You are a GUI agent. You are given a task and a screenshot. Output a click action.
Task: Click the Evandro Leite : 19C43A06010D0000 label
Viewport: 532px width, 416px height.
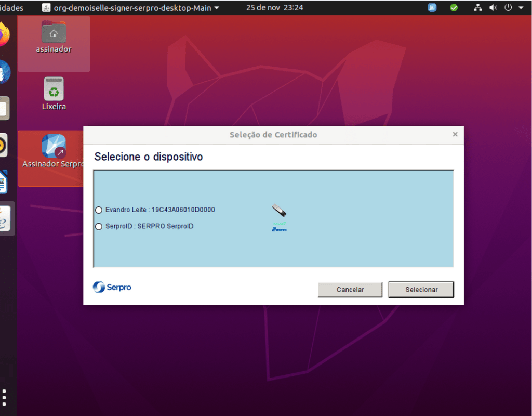coord(160,210)
